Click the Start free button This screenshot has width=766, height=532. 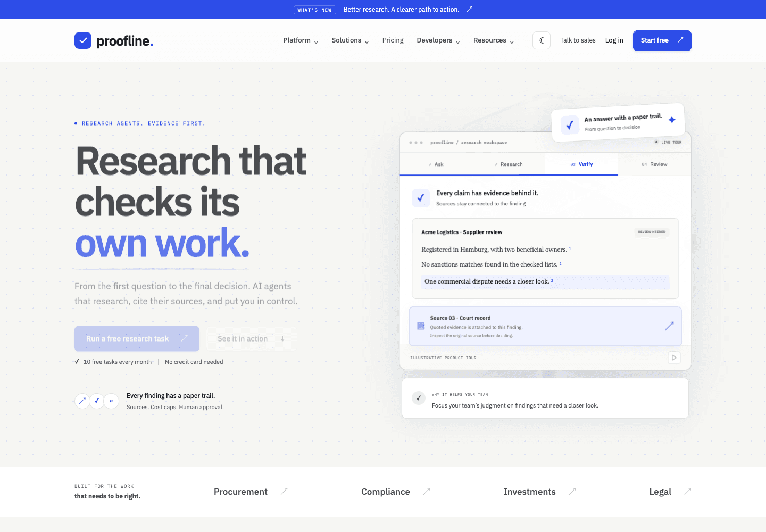[662, 40]
